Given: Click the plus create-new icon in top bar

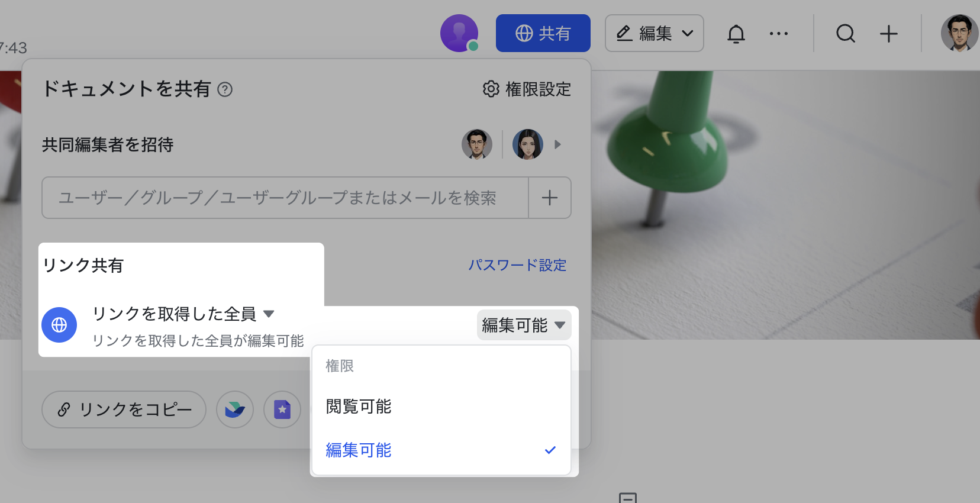Looking at the screenshot, I should pyautogui.click(x=888, y=34).
